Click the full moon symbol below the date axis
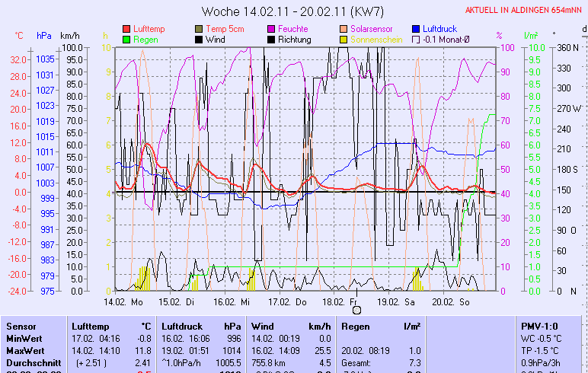 point(355,310)
